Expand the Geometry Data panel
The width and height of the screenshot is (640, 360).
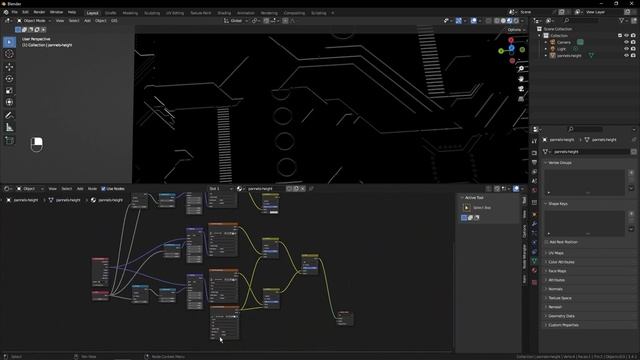click(561, 316)
